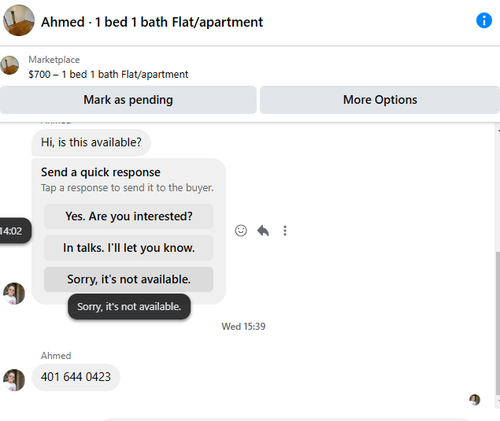The height and width of the screenshot is (421, 500).
Task: View Ahmed's avatar beside the phone number message
Action: (14, 380)
